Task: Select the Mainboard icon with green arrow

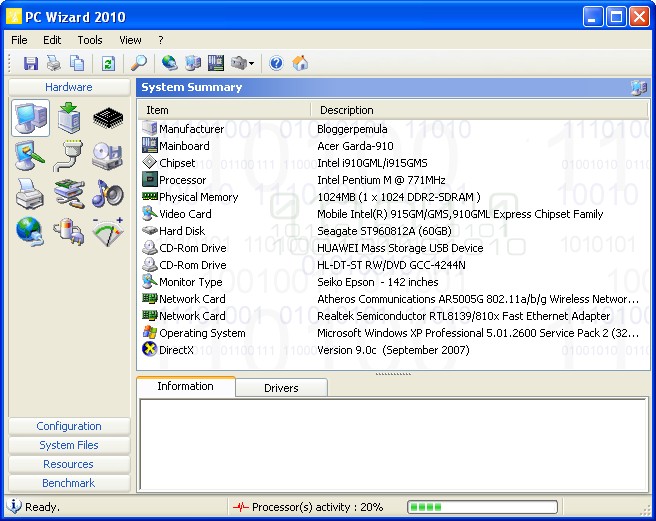Action: click(x=69, y=118)
